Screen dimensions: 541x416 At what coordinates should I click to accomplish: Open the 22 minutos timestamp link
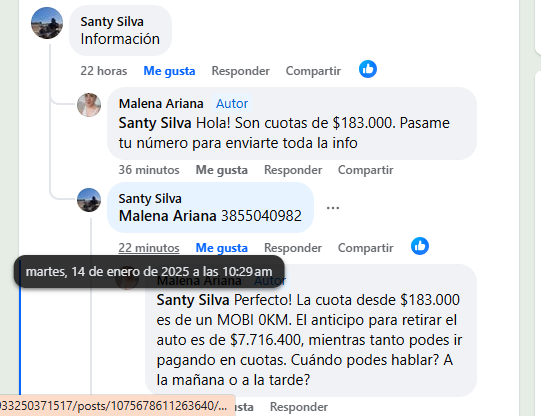[149, 248]
